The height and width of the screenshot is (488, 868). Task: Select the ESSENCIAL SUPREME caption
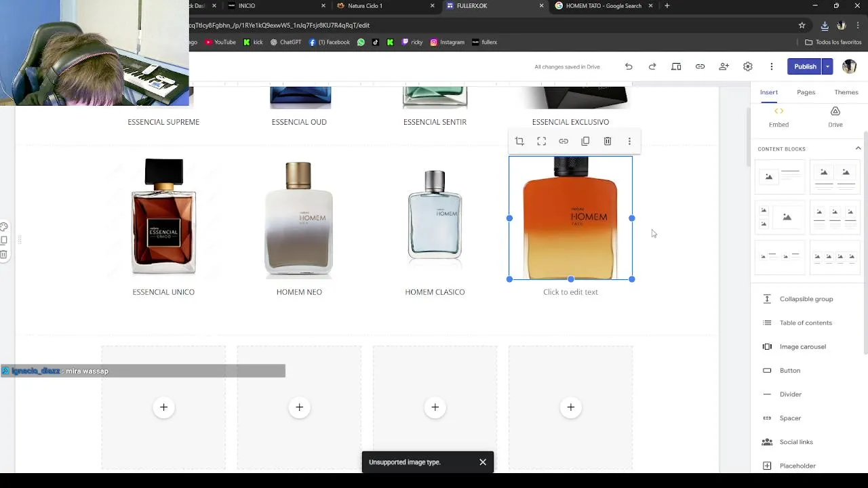[163, 122]
